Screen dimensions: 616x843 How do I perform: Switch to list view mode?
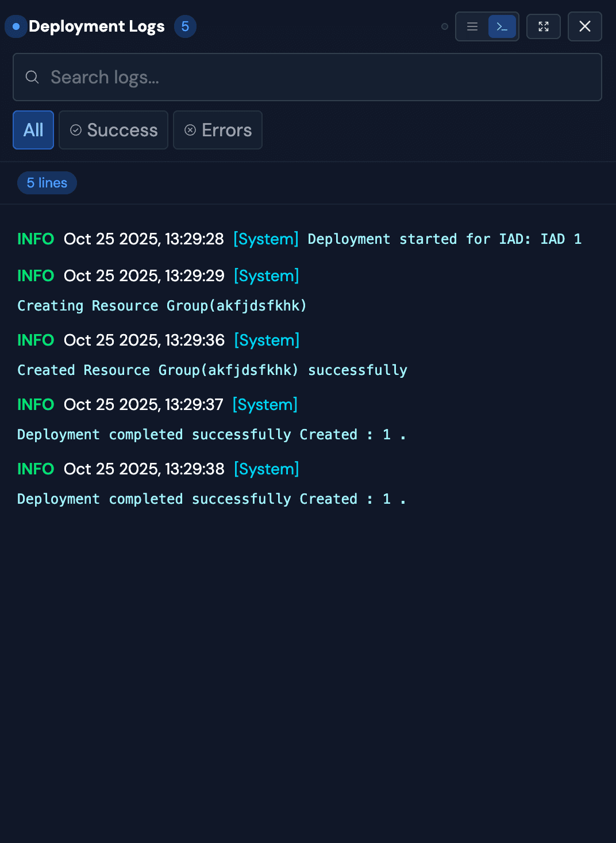click(472, 26)
